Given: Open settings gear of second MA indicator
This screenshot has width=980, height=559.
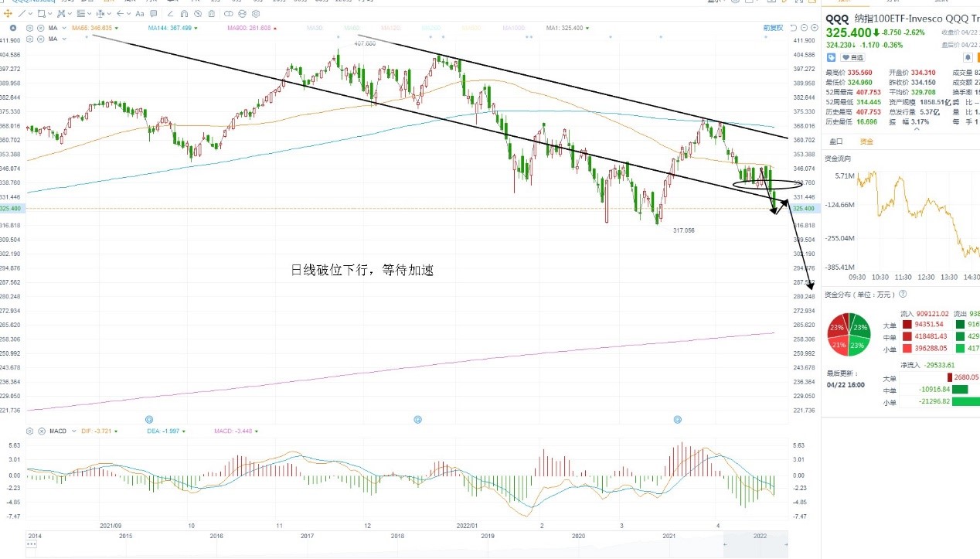Looking at the screenshot, I should 29,39.
